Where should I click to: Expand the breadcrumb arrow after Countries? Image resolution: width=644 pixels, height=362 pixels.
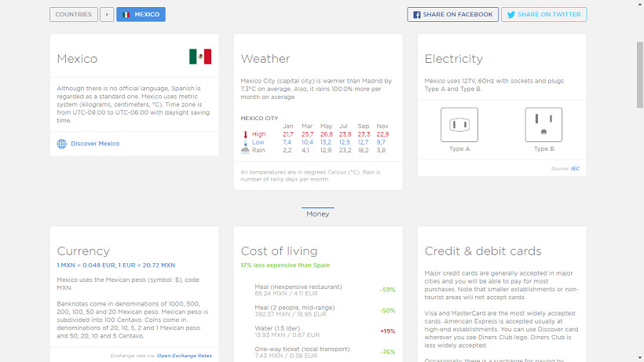coord(106,14)
